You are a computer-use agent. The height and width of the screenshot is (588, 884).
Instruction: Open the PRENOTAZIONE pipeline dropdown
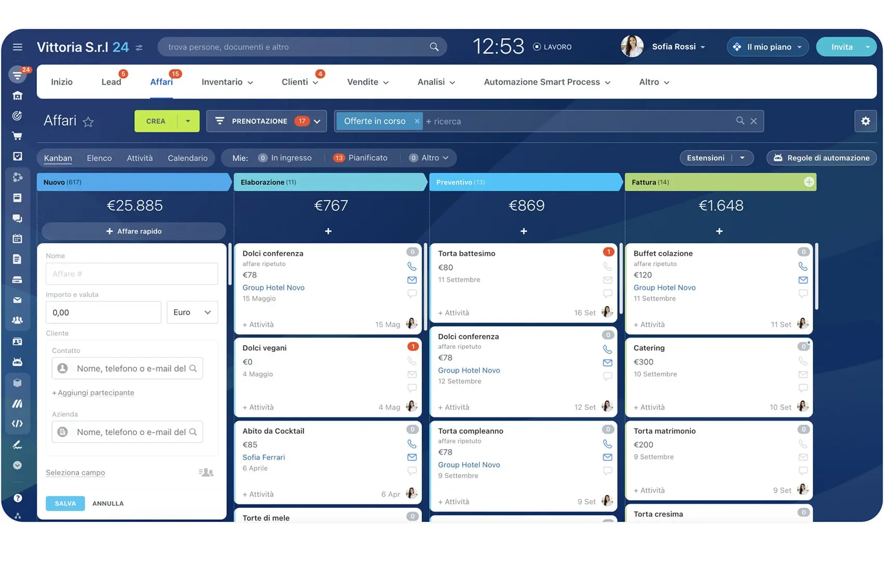pyautogui.click(x=266, y=121)
